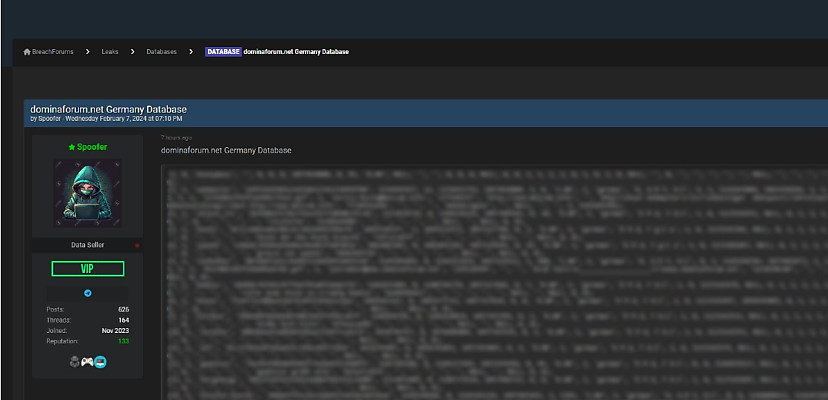
Task: Open the BreachForums breadcrumb link
Action: tap(52, 52)
